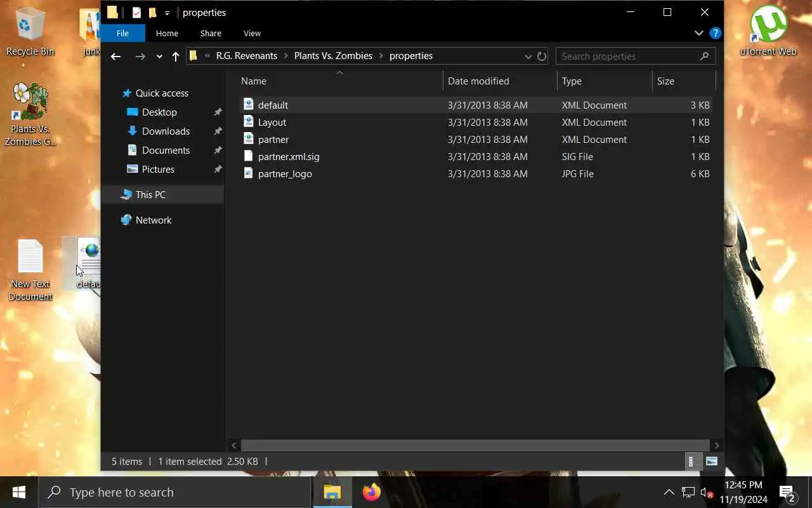Select uTorrent Web desktop icon
812x508 pixels.
pyautogui.click(x=768, y=30)
